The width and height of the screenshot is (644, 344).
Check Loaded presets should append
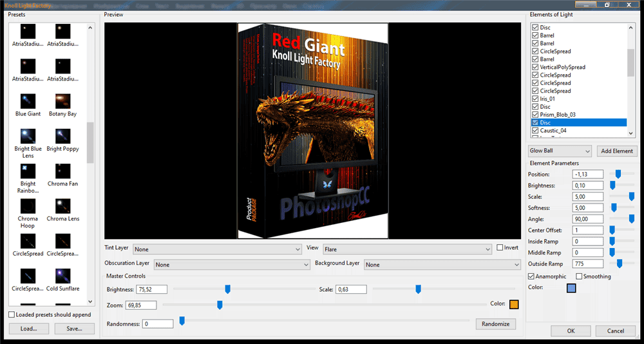(x=12, y=314)
